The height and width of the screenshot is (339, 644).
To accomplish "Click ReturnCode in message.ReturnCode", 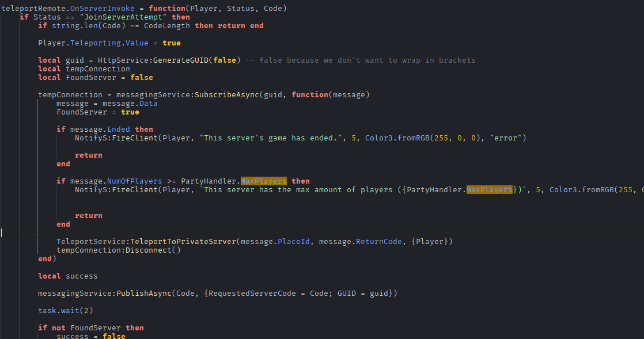I will click(378, 241).
